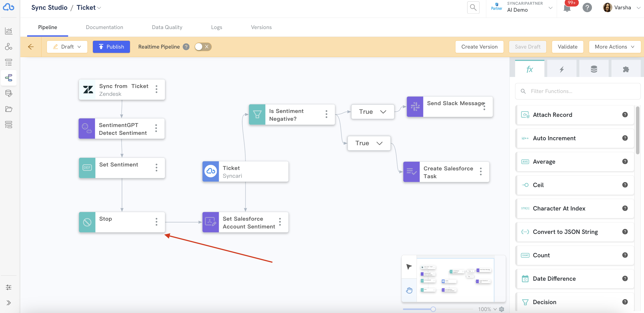Toggle the Realtime Pipeline switch
Screen dimensions: 644x313
pyautogui.click(x=203, y=47)
